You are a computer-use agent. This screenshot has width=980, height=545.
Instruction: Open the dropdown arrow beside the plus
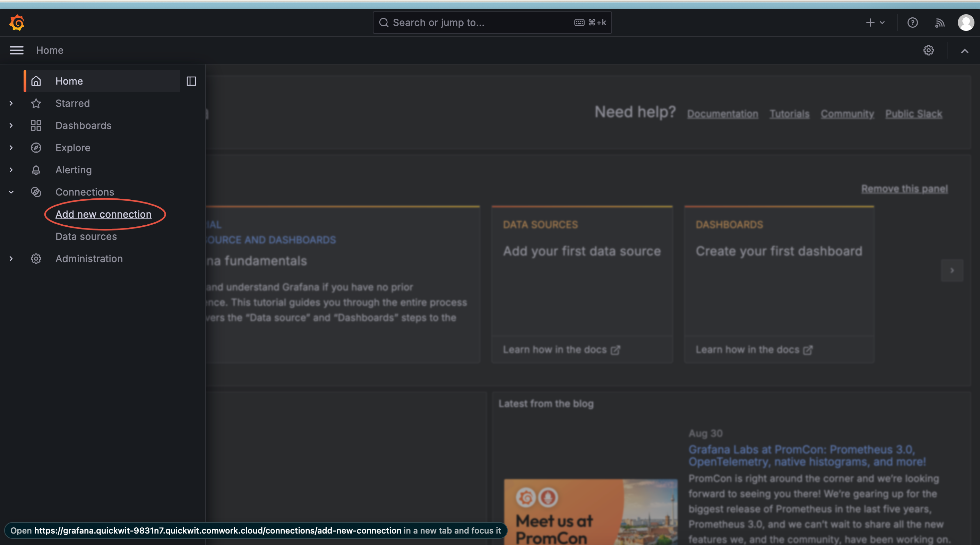coord(882,23)
